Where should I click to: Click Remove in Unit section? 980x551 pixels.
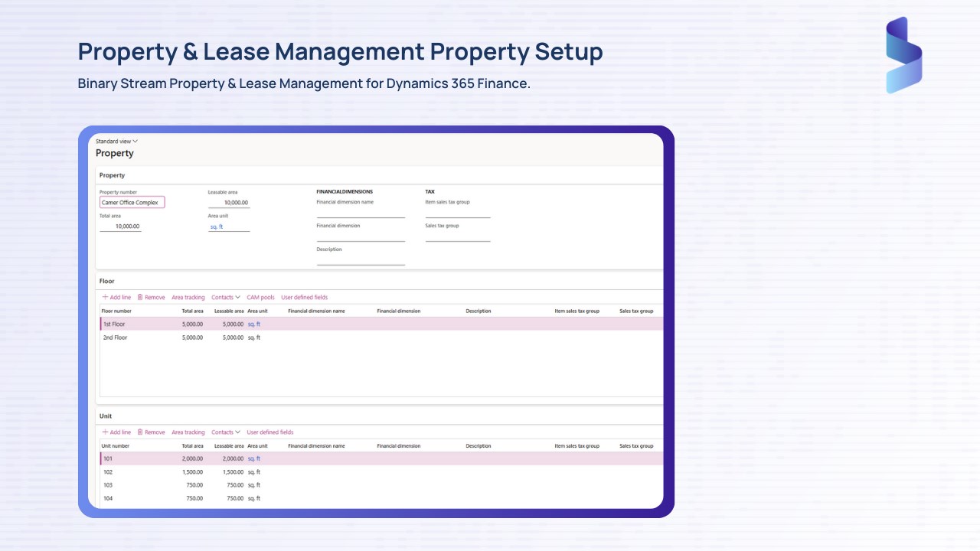pos(151,432)
